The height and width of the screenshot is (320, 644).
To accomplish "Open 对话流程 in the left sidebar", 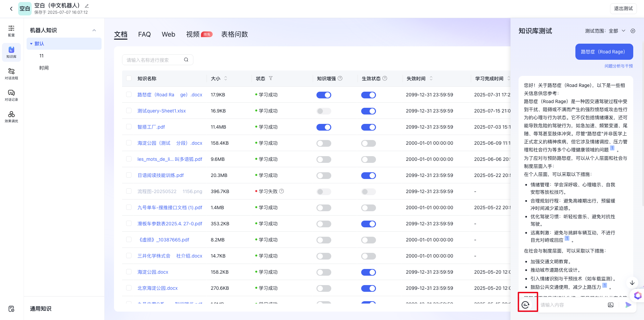I will pos(11,74).
